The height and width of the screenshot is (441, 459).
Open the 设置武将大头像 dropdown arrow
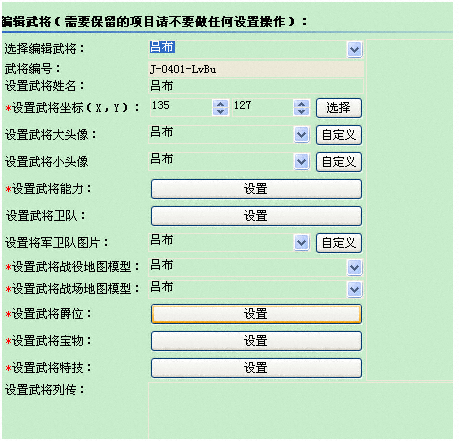click(x=302, y=135)
